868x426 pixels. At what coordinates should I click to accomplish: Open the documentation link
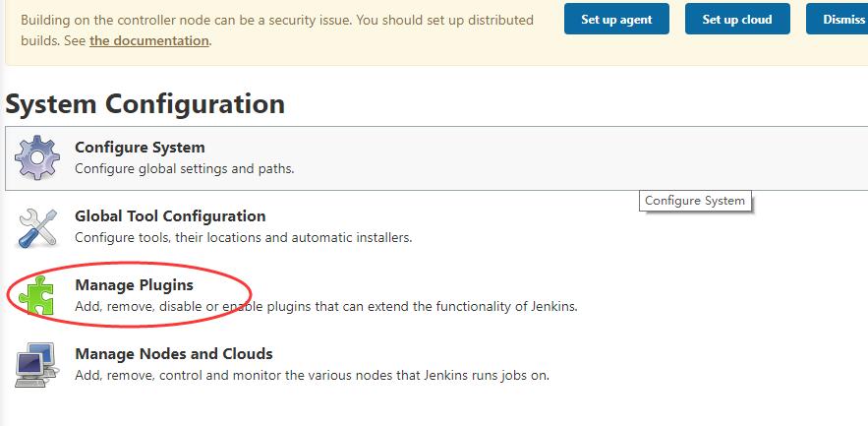pos(148,41)
